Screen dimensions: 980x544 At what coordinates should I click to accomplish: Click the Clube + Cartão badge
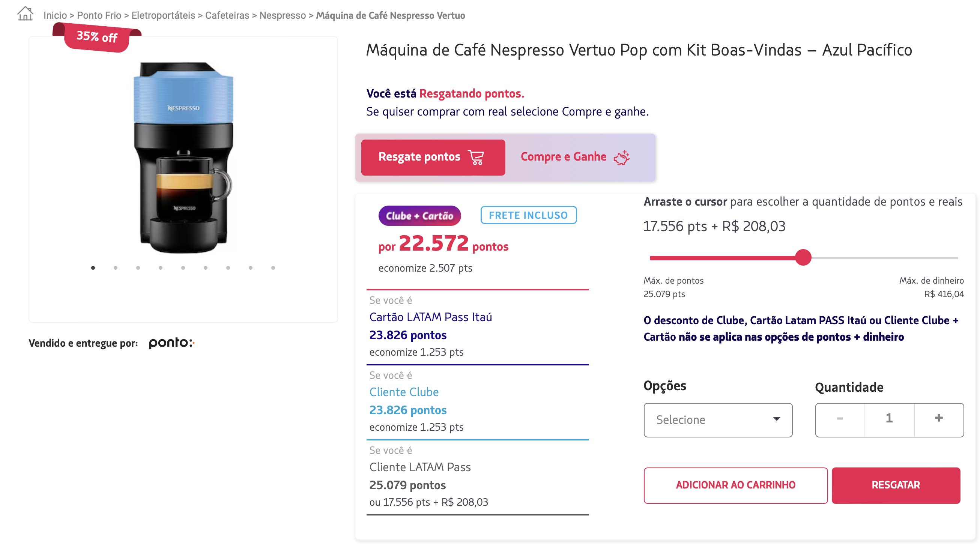click(x=419, y=216)
